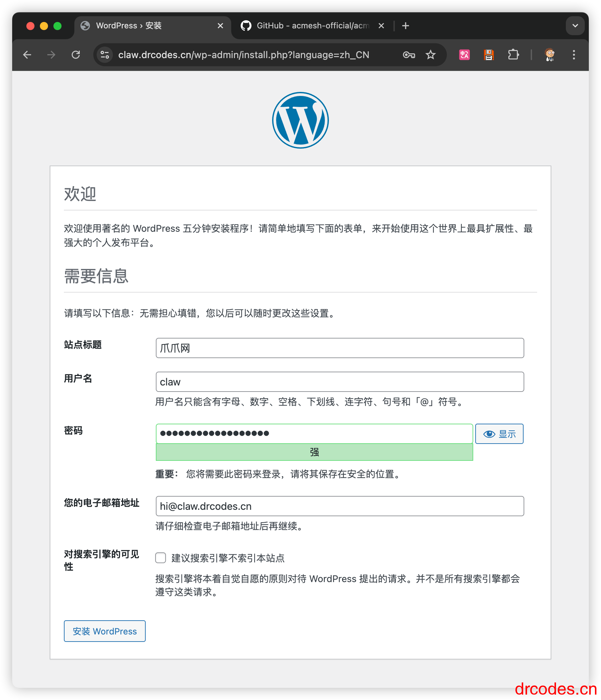Close the GitHub acmesh-official tab
The image size is (601, 700).
381,26
